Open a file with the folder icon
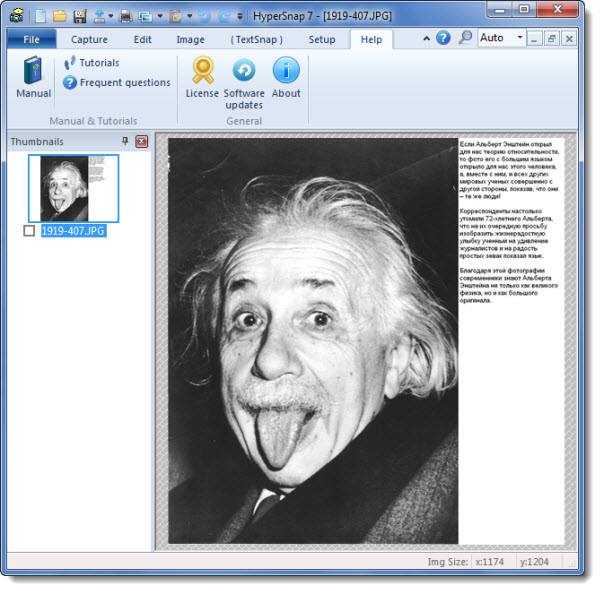 (x=60, y=16)
